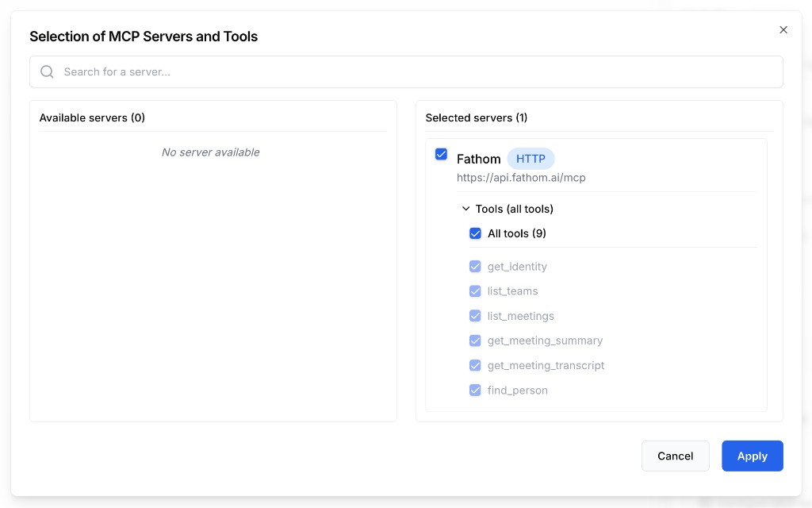Viewport: 812px width, 508px height.
Task: Toggle the get_meeting_transcript tool checkbox
Action: 475,365
